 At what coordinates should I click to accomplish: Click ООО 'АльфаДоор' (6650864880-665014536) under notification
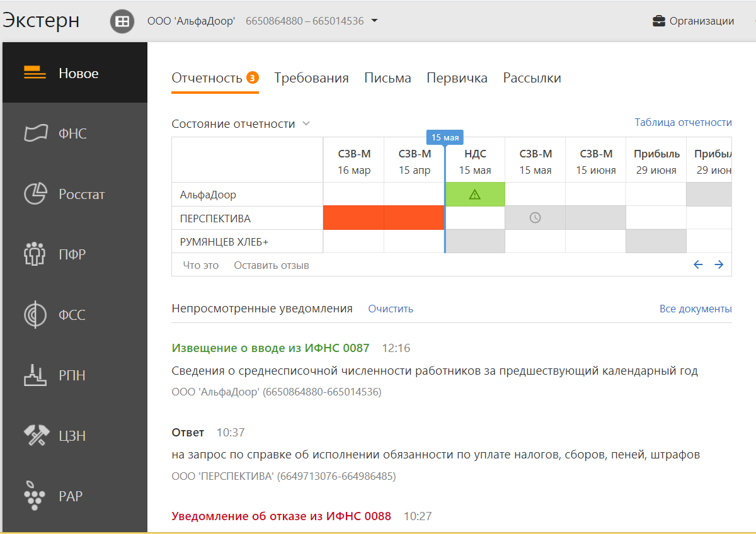pyautogui.click(x=277, y=392)
